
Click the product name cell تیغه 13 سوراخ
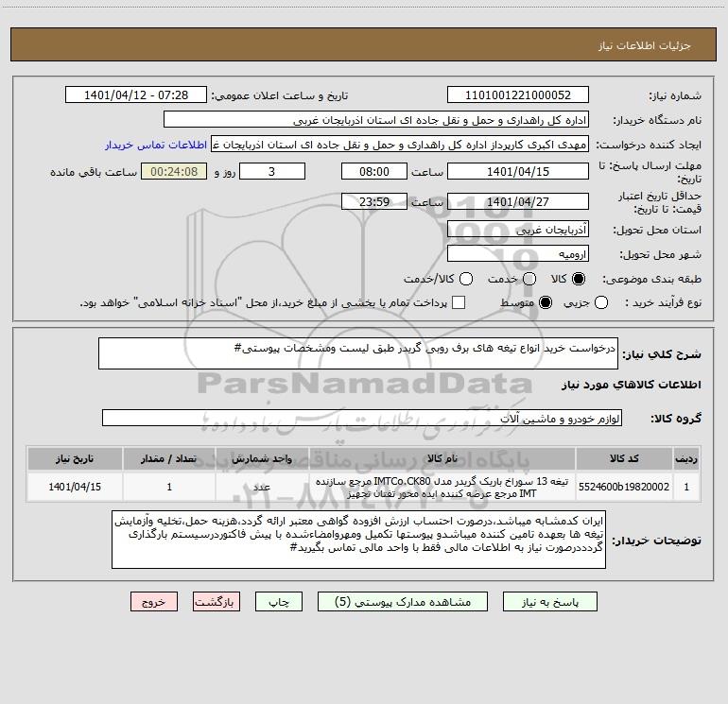442,487
